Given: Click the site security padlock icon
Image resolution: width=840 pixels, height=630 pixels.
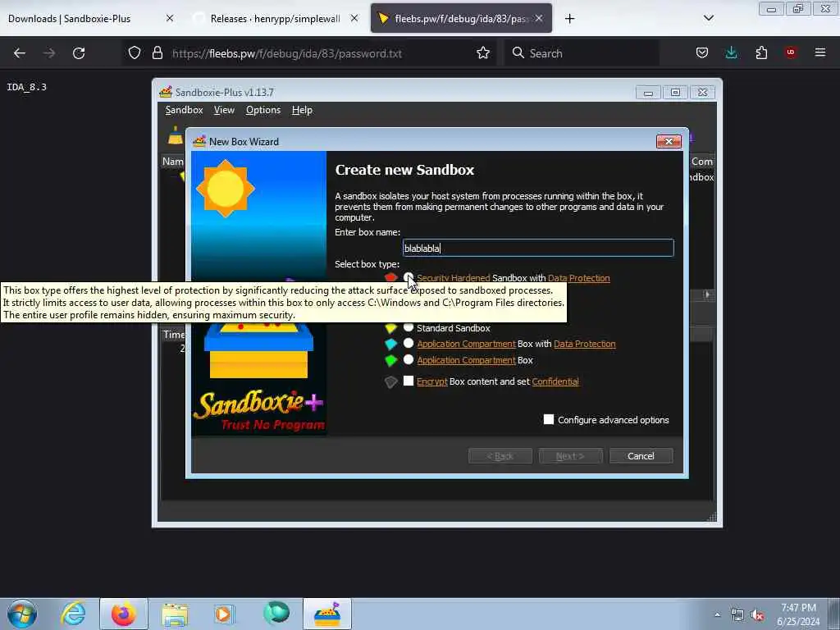Looking at the screenshot, I should click(157, 53).
